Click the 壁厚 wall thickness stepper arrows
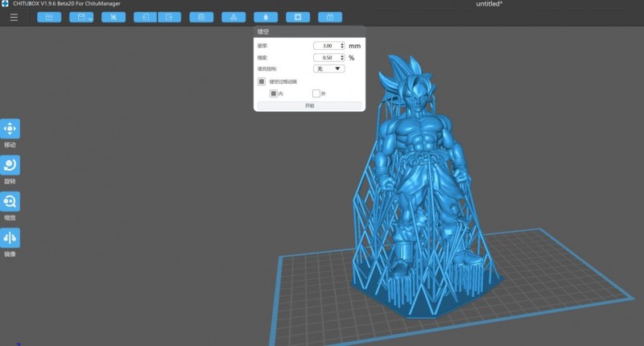The height and width of the screenshot is (346, 644). coord(342,46)
